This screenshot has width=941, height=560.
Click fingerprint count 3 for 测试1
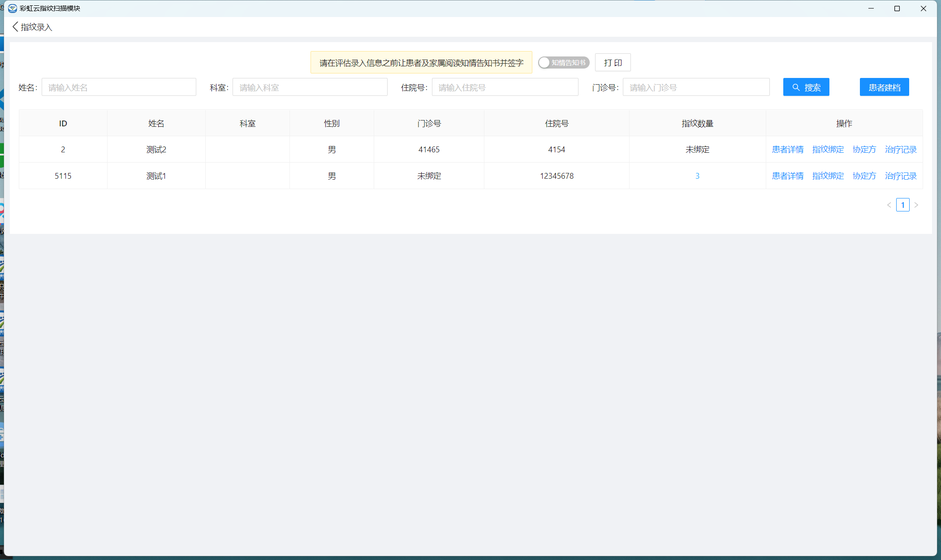[697, 176]
